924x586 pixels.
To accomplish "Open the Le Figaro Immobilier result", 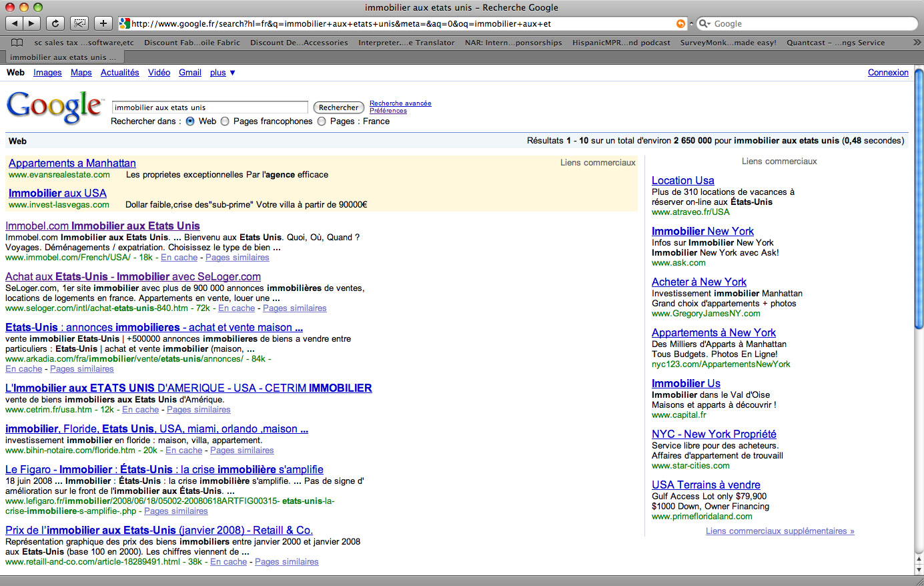I will (x=164, y=470).
